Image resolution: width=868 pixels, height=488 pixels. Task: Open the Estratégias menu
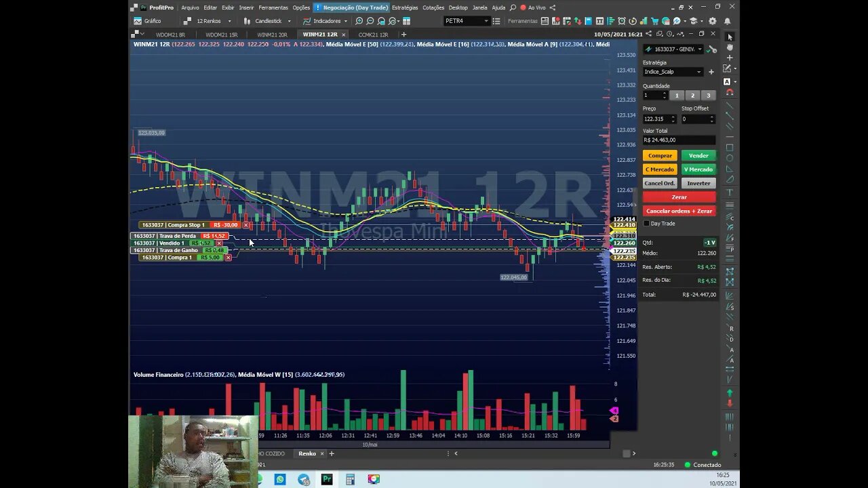[x=405, y=7]
